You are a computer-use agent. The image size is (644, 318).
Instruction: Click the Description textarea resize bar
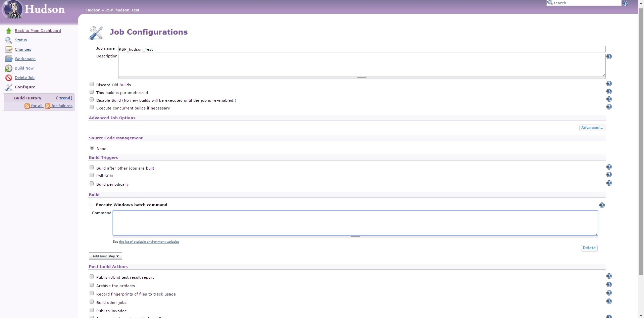[362, 78]
